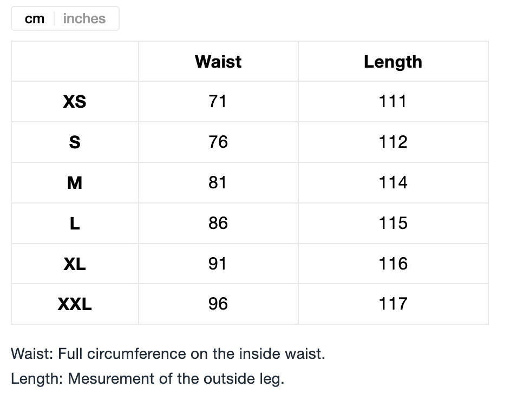Viewport: 510px width, 420px height.
Task: Click length value 115 for L
Action: [x=393, y=223]
